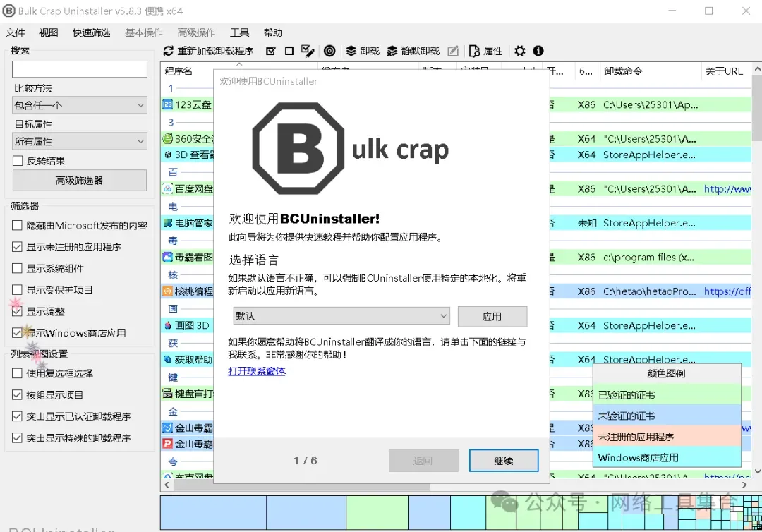Click the 未注册的应用程序 pink legend swatch
Viewport: 762px width, 532px height.
click(x=667, y=437)
